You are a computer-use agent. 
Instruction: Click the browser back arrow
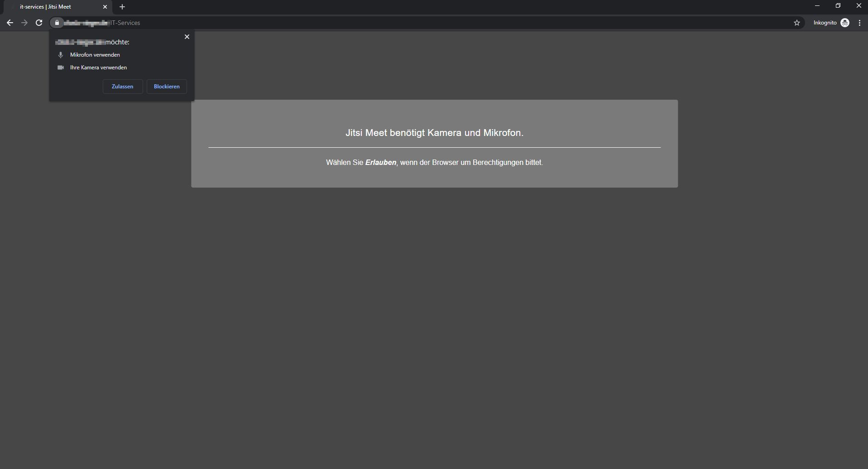point(10,23)
